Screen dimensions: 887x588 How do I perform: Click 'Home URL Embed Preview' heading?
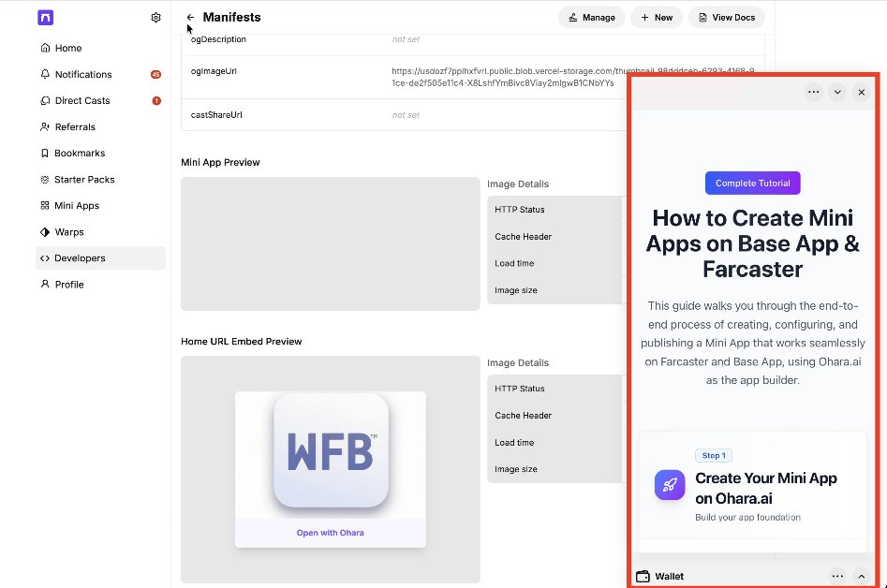241,342
